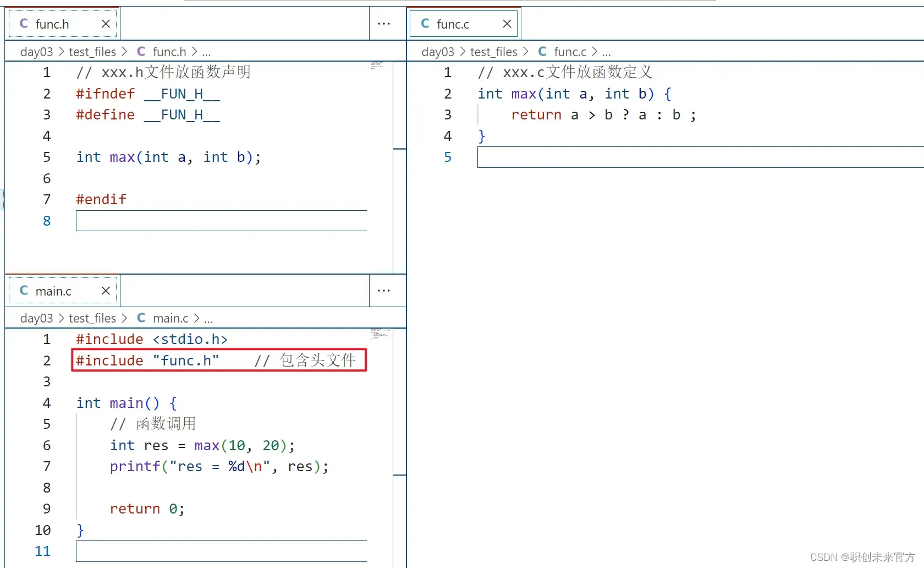Click '#include <stdio.h>' in main.c
Image resolution: width=924 pixels, height=568 pixels.
152,339
